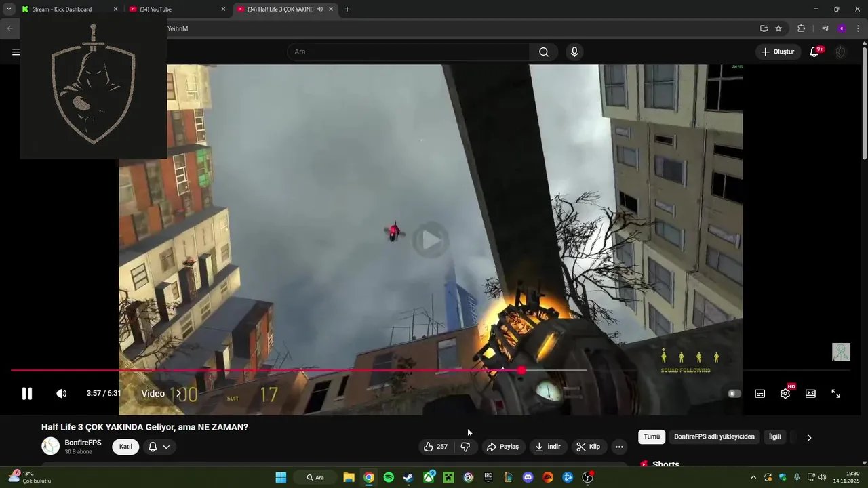Screen dimensions: 868x488
Task: Join the channel with Katıl button
Action: 125,447
